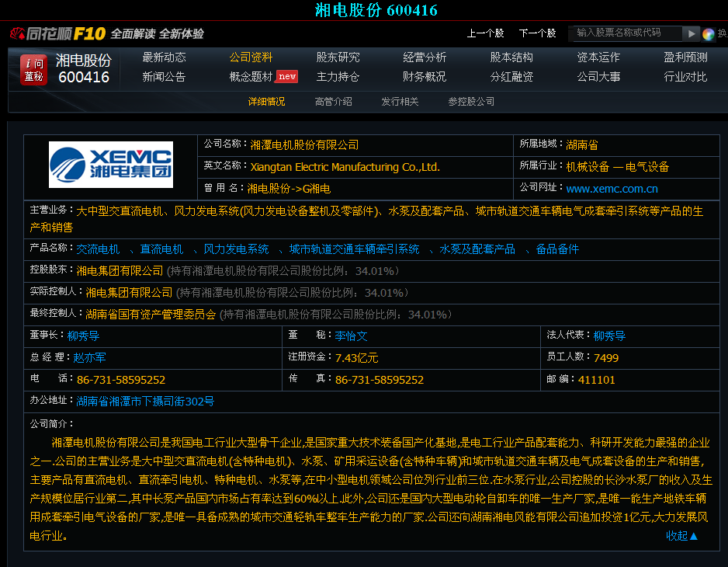Screen dimensions: 728x567
Task: Click ultimate controller 湖南省国有资产管理委员会
Action: pyautogui.click(x=151, y=315)
